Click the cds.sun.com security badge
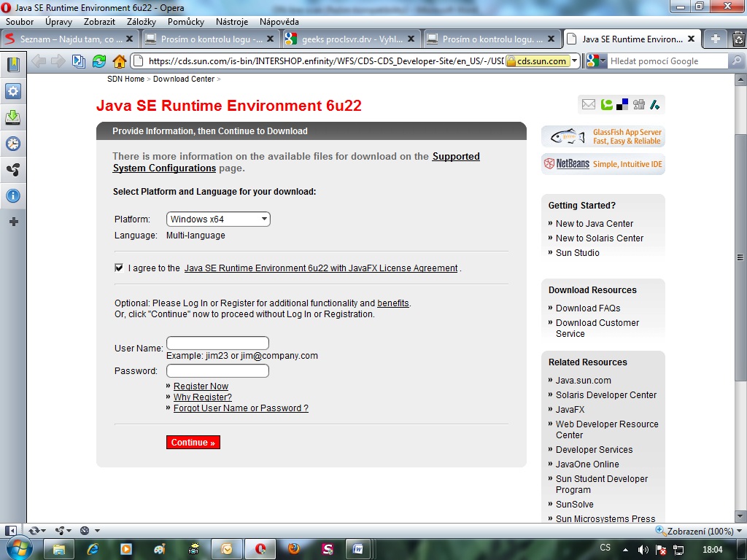Viewport: 747px width, 560px height. [x=538, y=61]
